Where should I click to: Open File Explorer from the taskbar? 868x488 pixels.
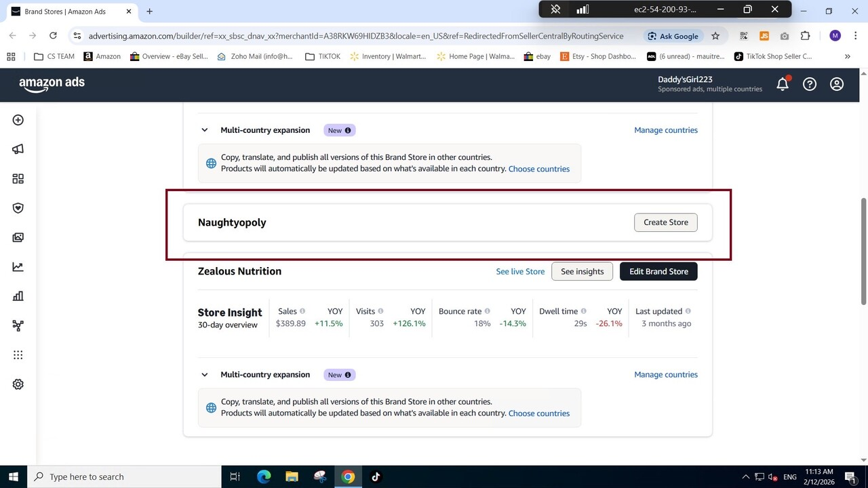click(292, 477)
